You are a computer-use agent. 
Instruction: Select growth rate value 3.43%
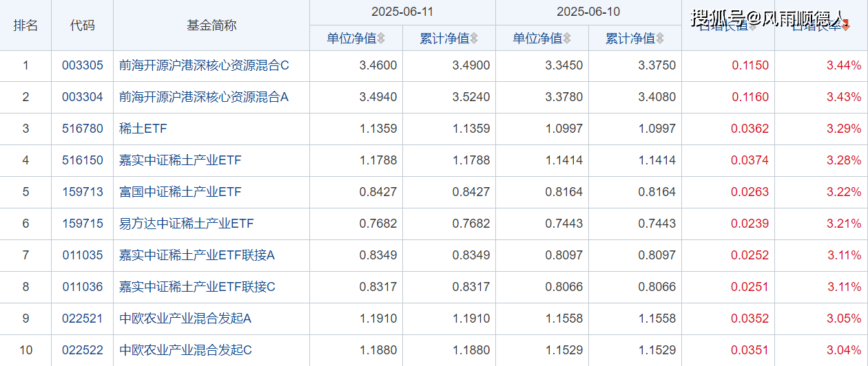coord(844,98)
